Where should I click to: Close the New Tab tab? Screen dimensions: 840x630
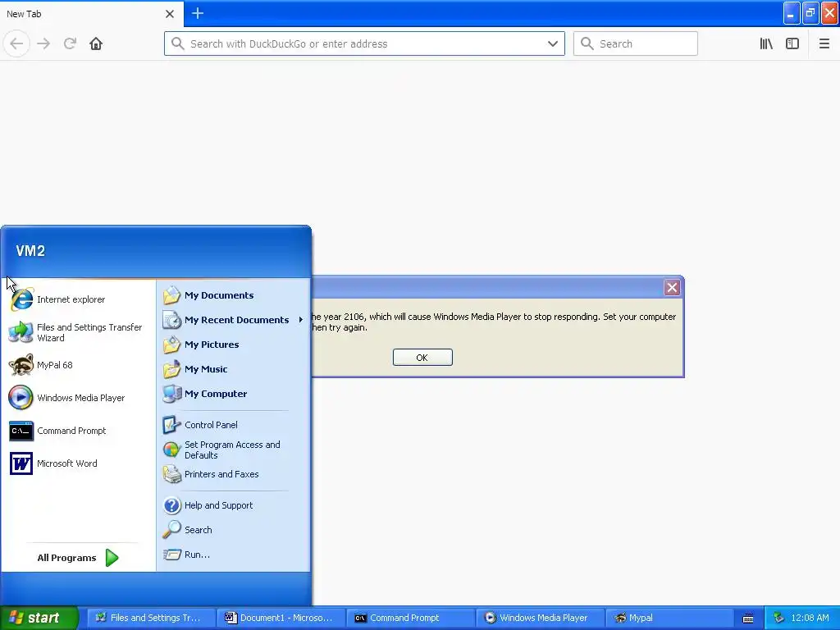pos(170,14)
